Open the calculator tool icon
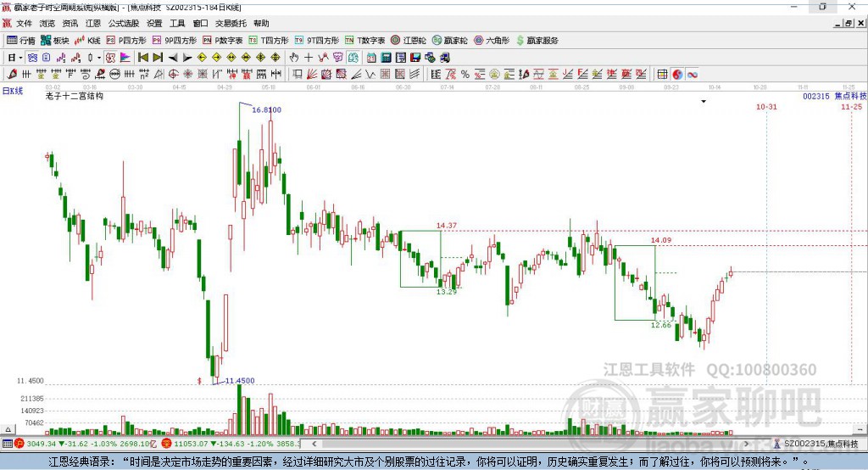 pyautogui.click(x=386, y=57)
